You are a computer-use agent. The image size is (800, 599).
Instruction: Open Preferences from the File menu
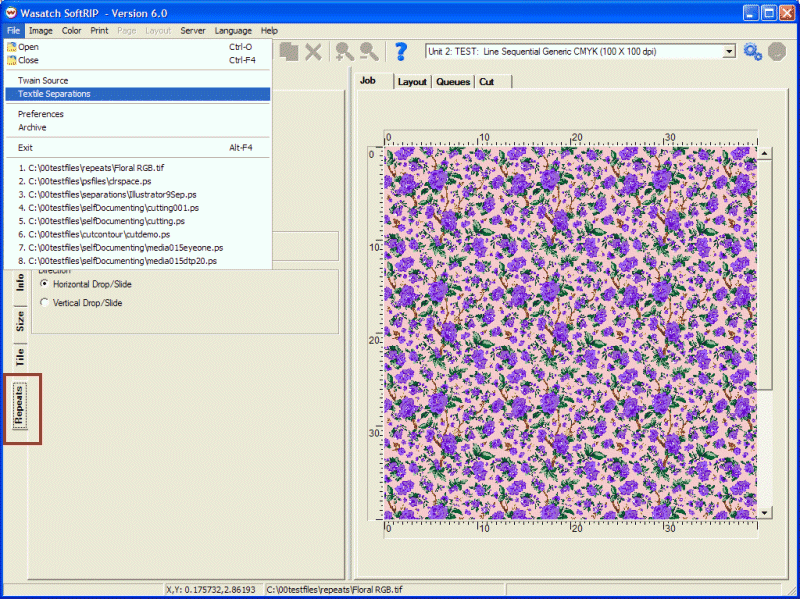(138, 114)
